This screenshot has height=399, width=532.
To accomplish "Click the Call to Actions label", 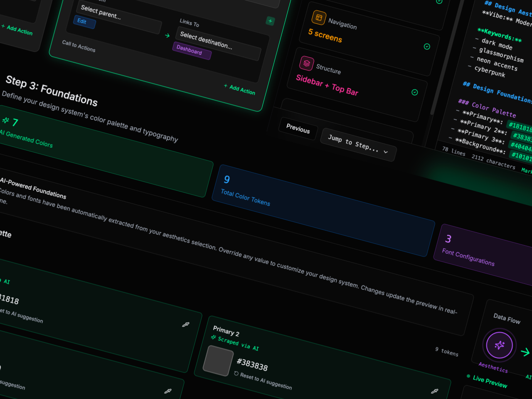I will (x=79, y=46).
